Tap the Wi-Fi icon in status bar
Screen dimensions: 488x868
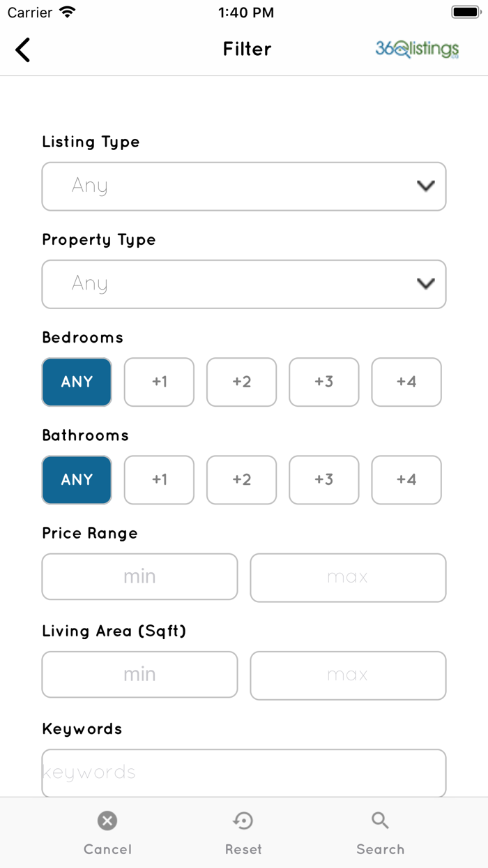(x=67, y=11)
